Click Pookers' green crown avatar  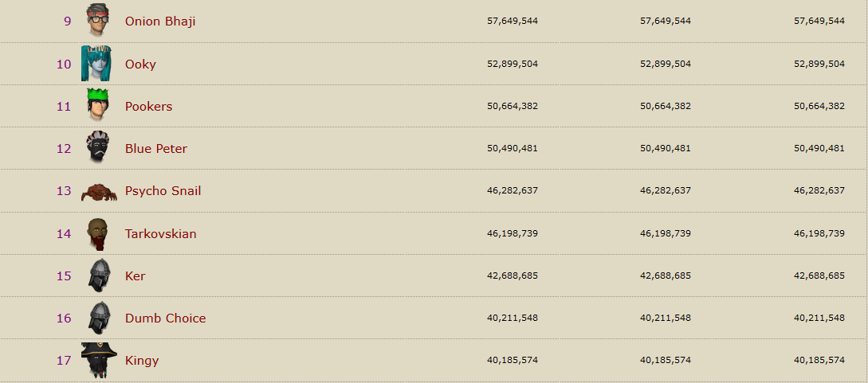97,106
